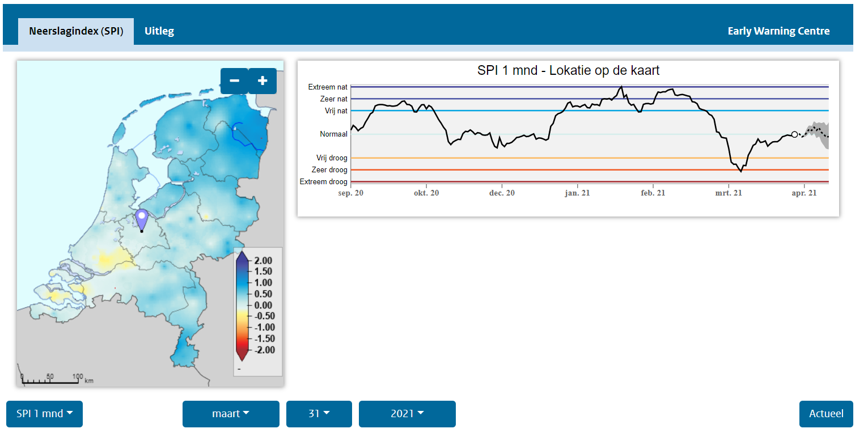Screen dimensions: 868x437
Task: Click the Early Warning Centre link
Action: 778,31
